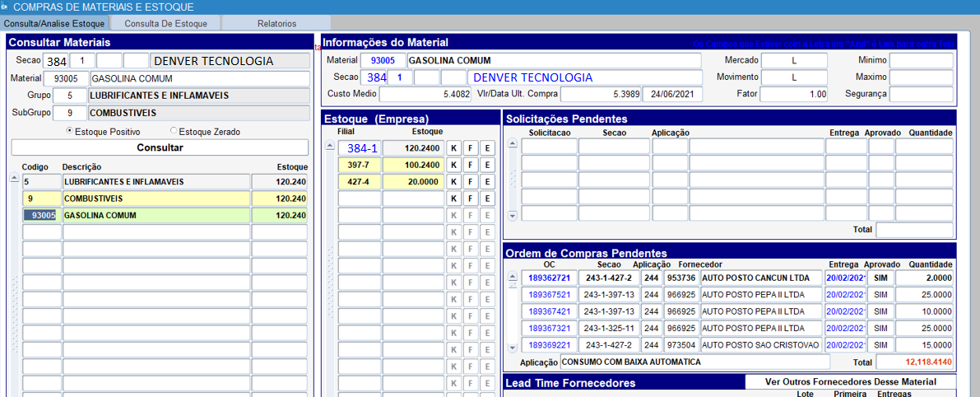Screen dimensions: 980x397
Task: Click Ver Outros Fornecedores Desse Material
Action: (850, 381)
